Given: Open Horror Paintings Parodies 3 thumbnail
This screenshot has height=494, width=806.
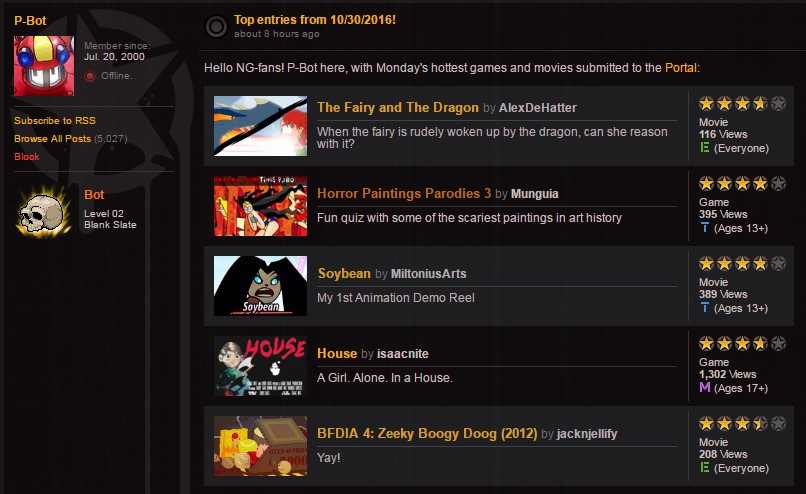Looking at the screenshot, I should pos(261,206).
